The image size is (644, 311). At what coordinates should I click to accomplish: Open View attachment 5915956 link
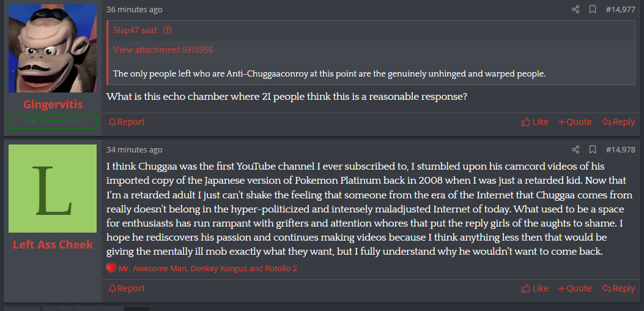163,50
